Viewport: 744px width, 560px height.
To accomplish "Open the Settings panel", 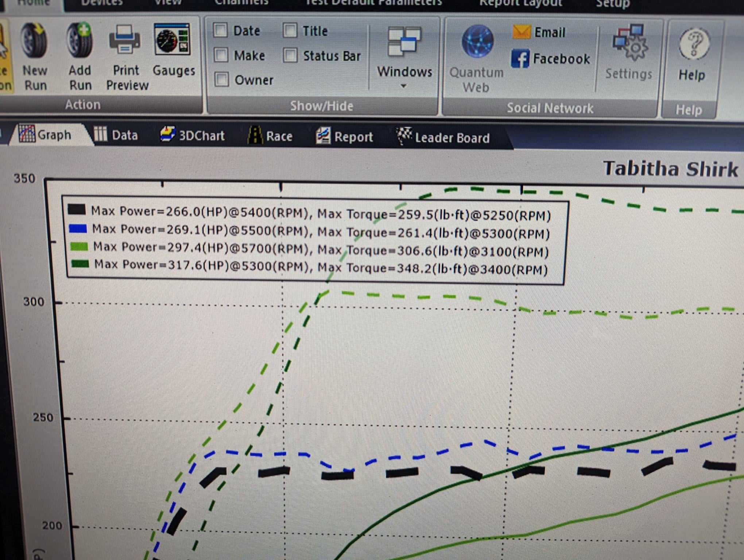I will [x=629, y=55].
